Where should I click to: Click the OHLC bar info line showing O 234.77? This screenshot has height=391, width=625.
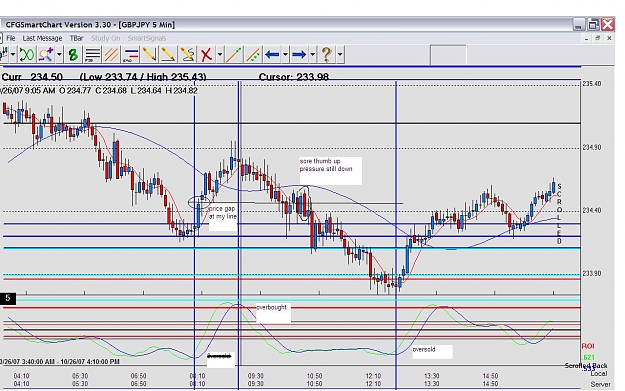pos(99,90)
